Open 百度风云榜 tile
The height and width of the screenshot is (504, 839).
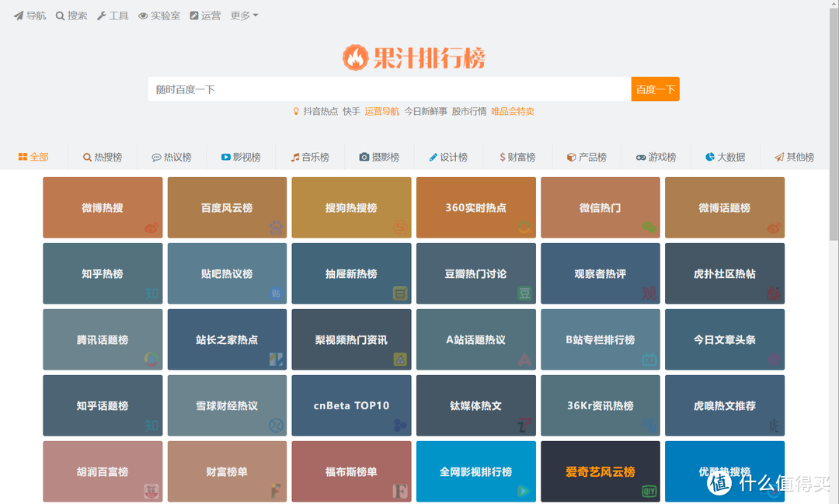[x=227, y=207]
